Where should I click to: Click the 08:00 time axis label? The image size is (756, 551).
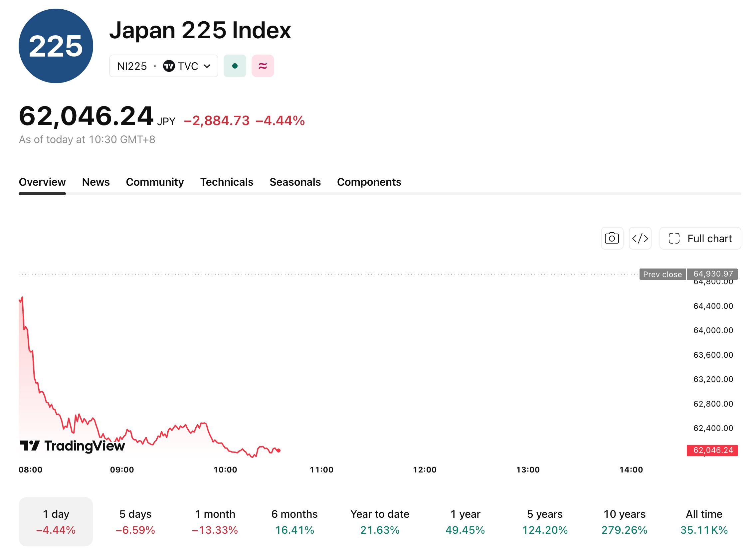point(31,470)
